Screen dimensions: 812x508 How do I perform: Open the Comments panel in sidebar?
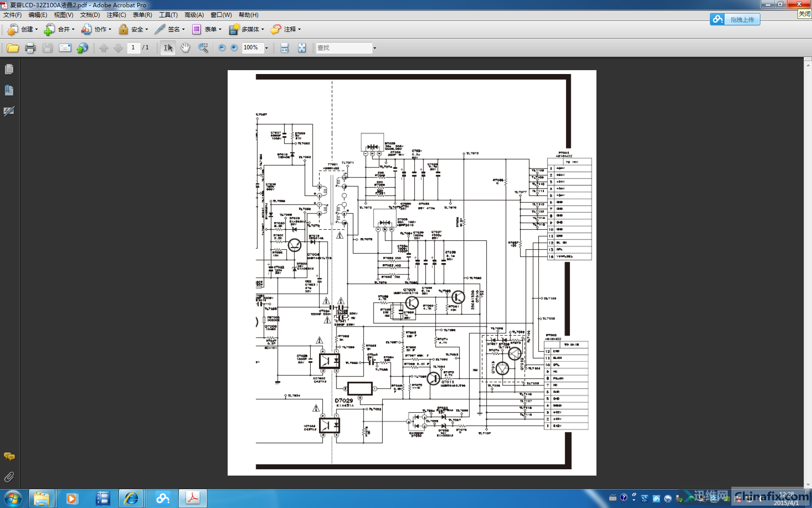click(9, 456)
